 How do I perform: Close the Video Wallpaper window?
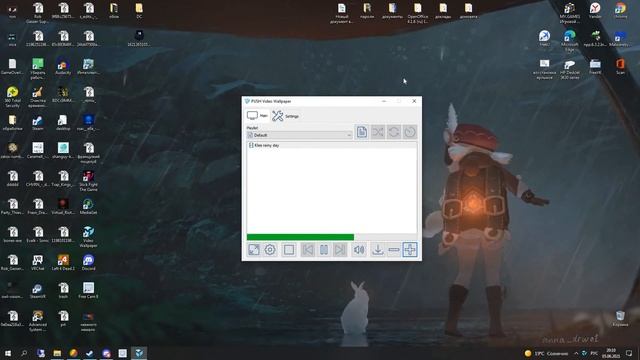click(414, 101)
